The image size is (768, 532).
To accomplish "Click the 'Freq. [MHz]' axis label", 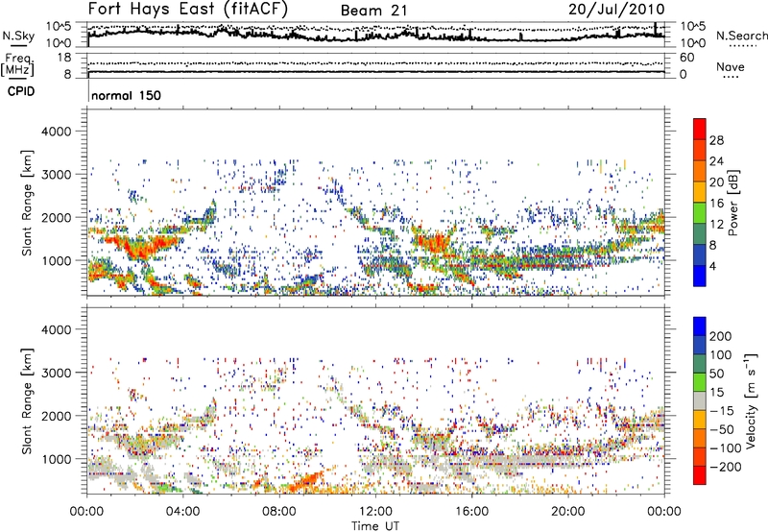I will [17, 65].
